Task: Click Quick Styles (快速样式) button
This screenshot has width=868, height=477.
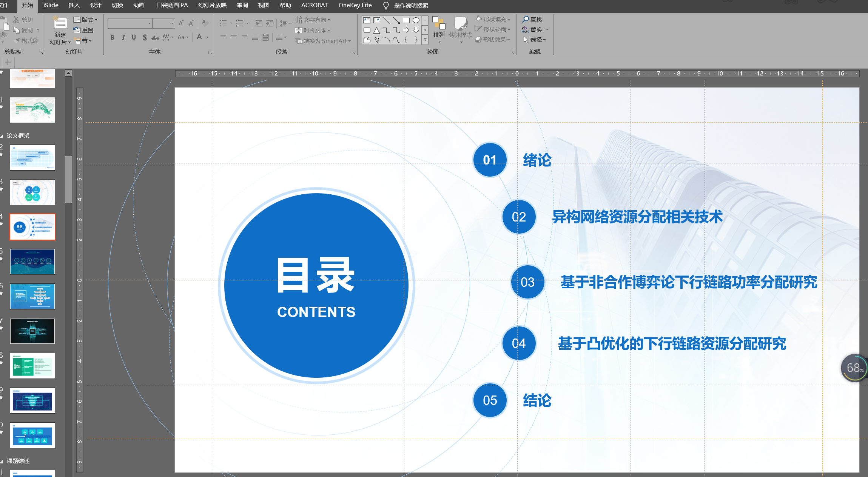Action: tap(461, 29)
